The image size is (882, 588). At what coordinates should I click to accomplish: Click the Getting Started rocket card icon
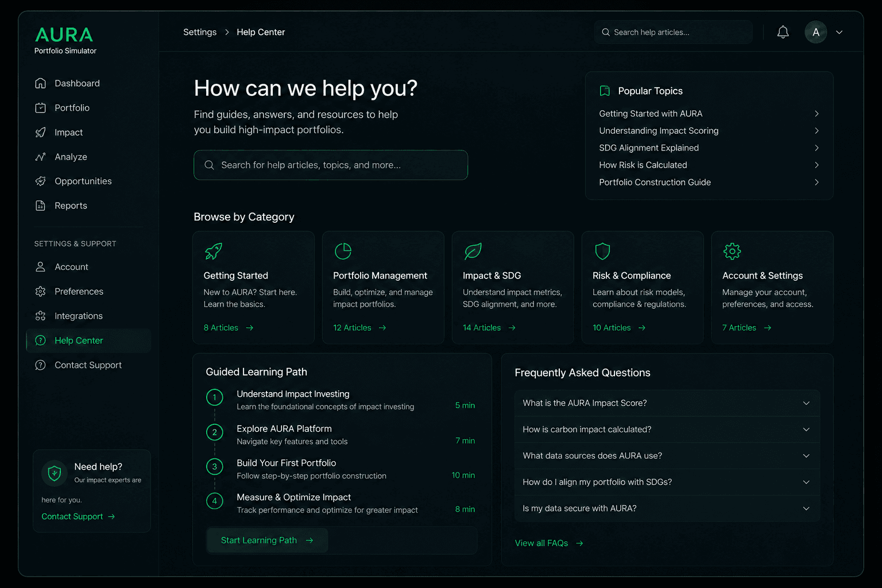214,251
